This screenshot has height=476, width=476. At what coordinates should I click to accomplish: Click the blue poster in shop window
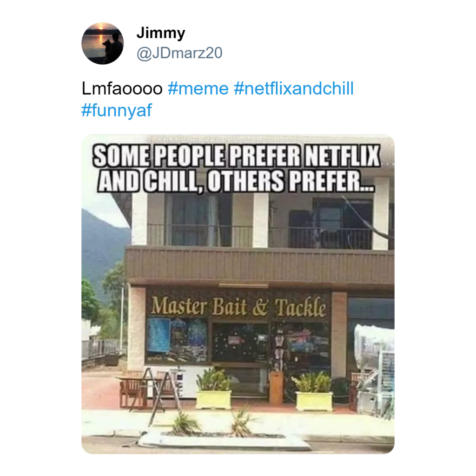point(159,335)
